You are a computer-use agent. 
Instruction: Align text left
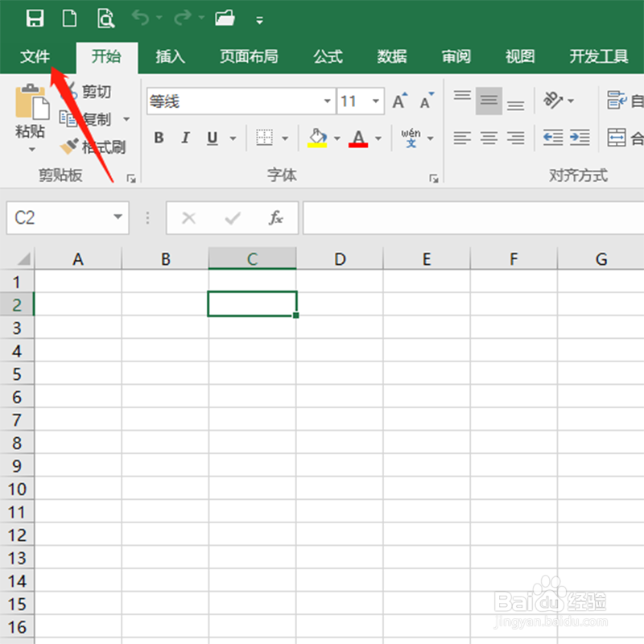[x=462, y=138]
